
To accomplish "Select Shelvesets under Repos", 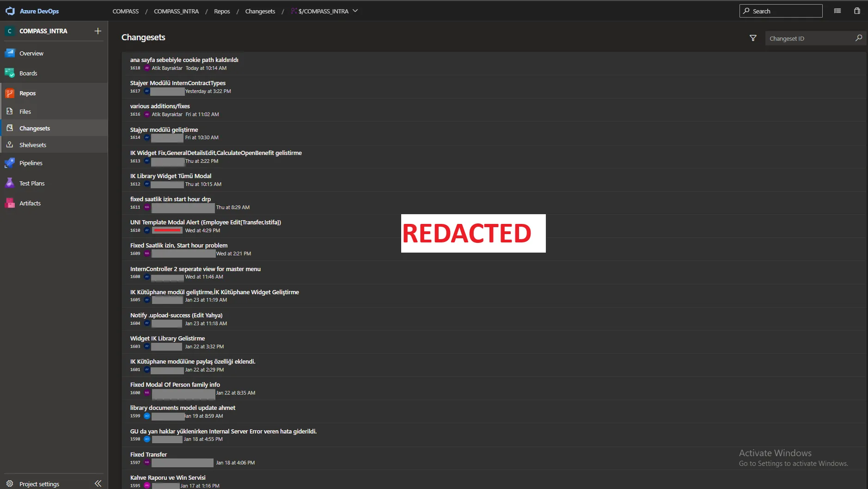I will pyautogui.click(x=33, y=145).
